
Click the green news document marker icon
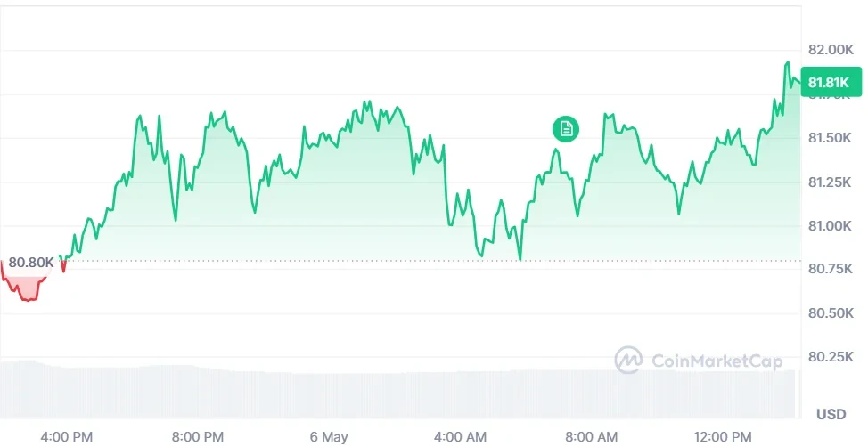click(x=566, y=129)
